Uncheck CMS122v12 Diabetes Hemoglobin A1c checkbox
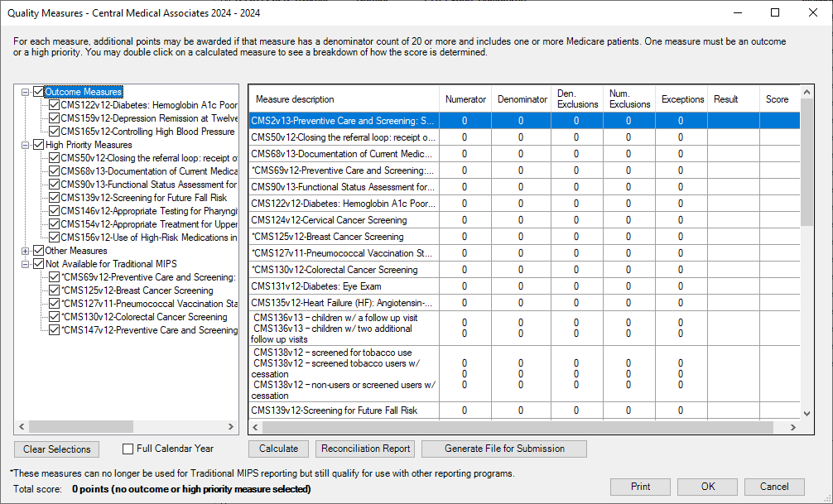The image size is (833, 504). [55, 105]
